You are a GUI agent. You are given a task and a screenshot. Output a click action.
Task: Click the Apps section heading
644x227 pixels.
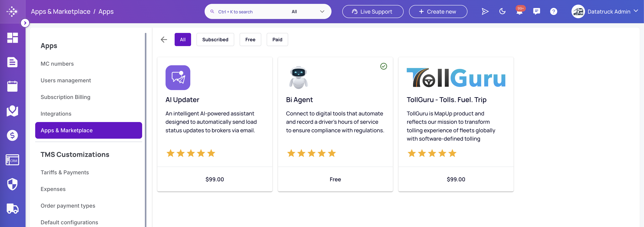click(x=49, y=46)
